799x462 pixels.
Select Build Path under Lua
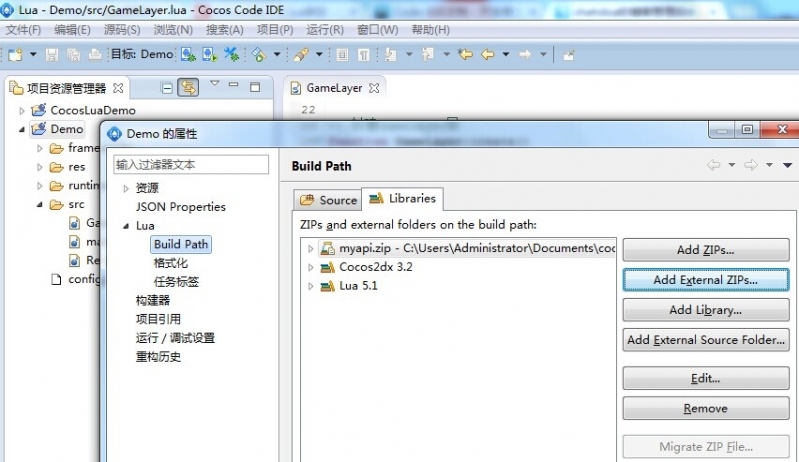point(181,244)
